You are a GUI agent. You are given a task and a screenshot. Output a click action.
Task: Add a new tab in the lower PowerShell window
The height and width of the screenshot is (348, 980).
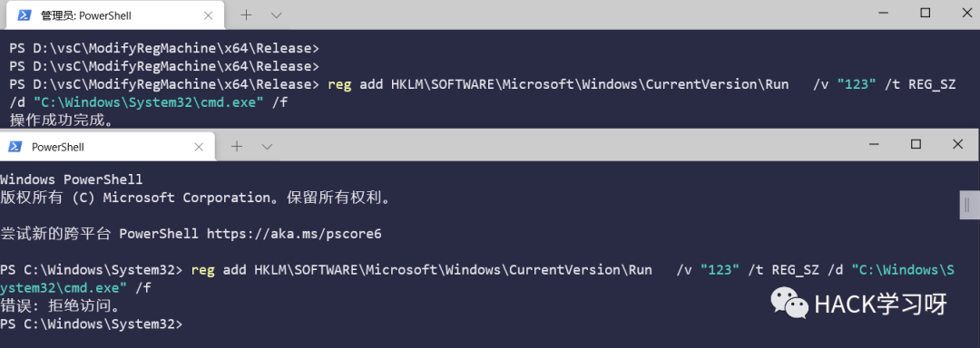click(x=236, y=147)
